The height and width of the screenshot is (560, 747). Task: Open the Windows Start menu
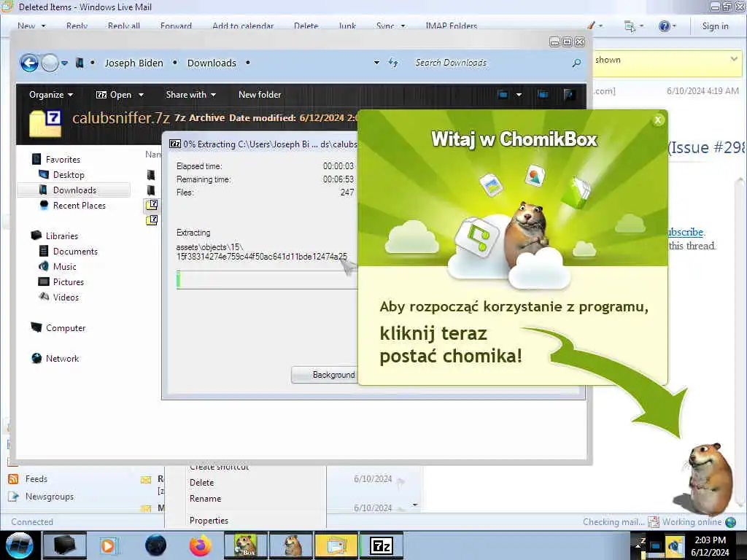point(19,545)
